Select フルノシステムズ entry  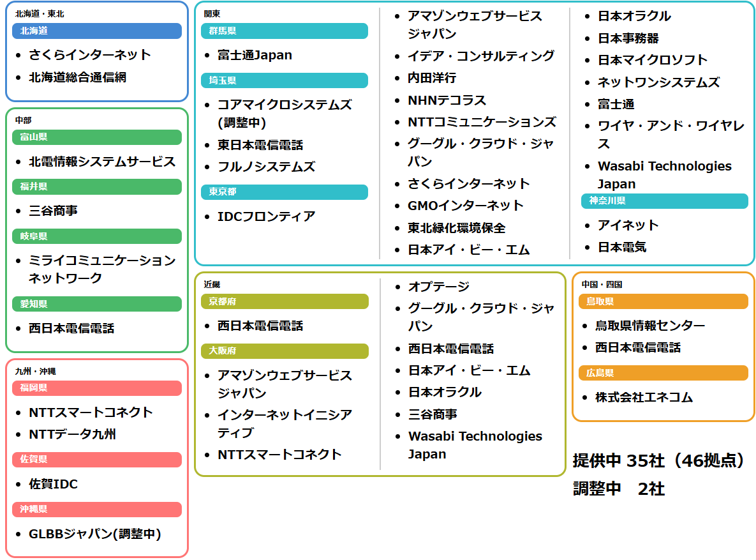[266, 167]
